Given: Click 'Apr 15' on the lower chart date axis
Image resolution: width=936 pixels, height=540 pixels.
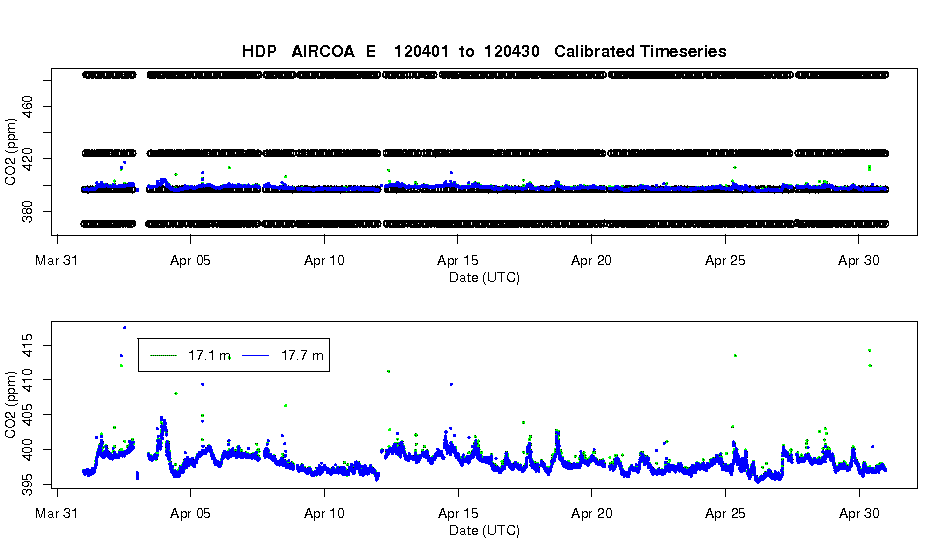Looking at the screenshot, I should [x=458, y=513].
